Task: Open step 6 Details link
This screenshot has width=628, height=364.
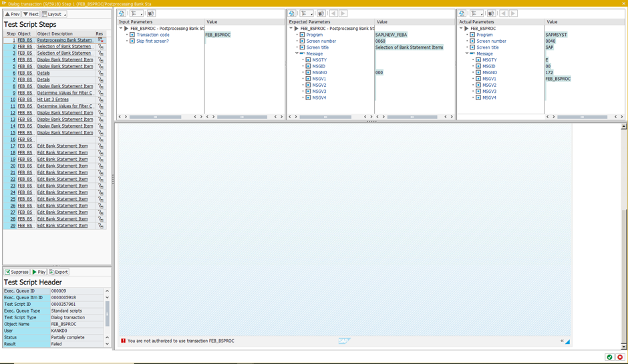Action: click(43, 73)
